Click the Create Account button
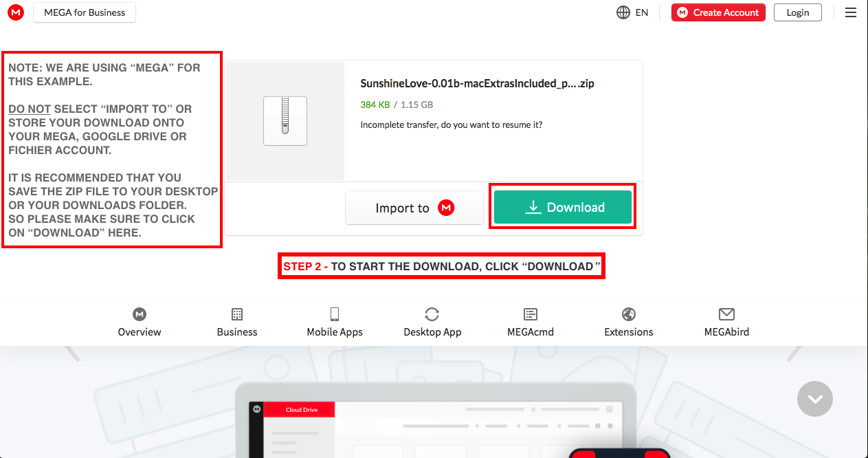This screenshot has width=868, height=458. (x=718, y=12)
